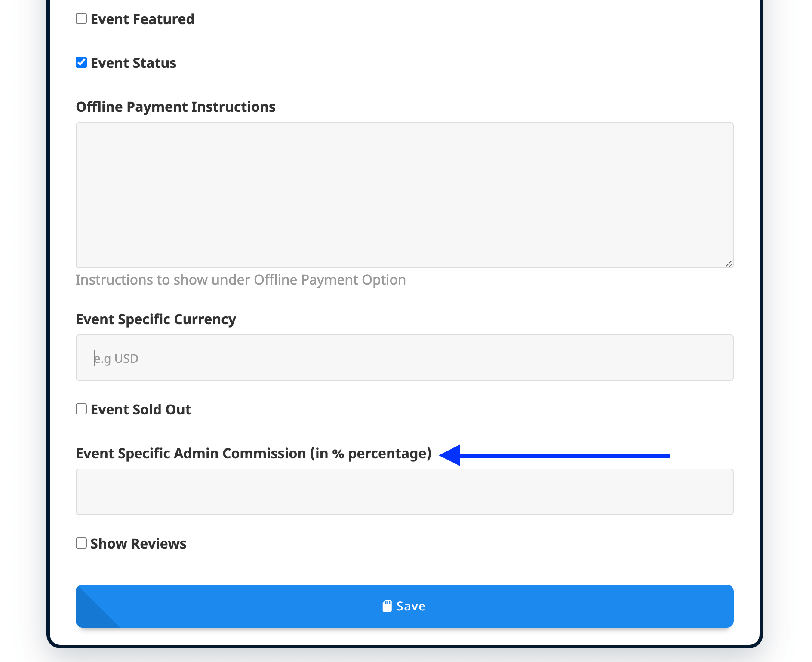Click the "Offline Payment Instructions" heading label
This screenshot has width=812, height=662.
175,107
